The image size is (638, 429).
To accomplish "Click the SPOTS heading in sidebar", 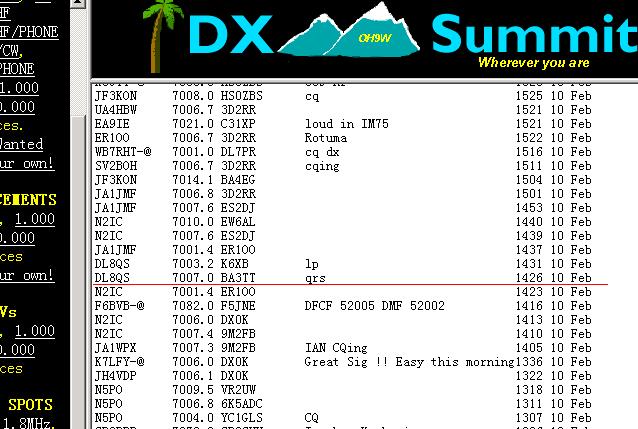I will (x=31, y=405).
